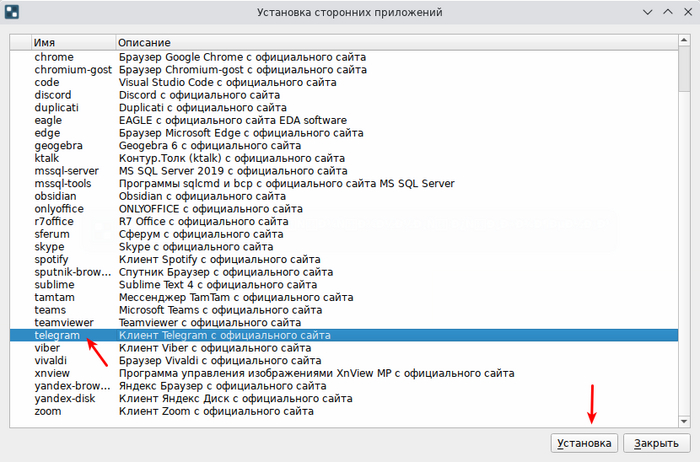Image resolution: width=700 pixels, height=462 pixels.
Task: Select the onlyoffice row
Action: (344, 209)
